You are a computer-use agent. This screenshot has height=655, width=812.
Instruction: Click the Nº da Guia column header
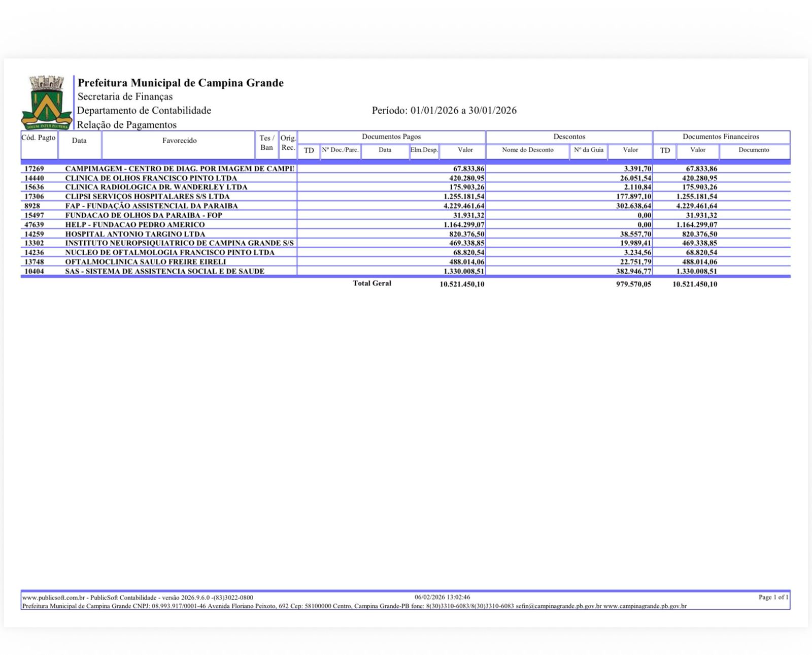point(589,150)
